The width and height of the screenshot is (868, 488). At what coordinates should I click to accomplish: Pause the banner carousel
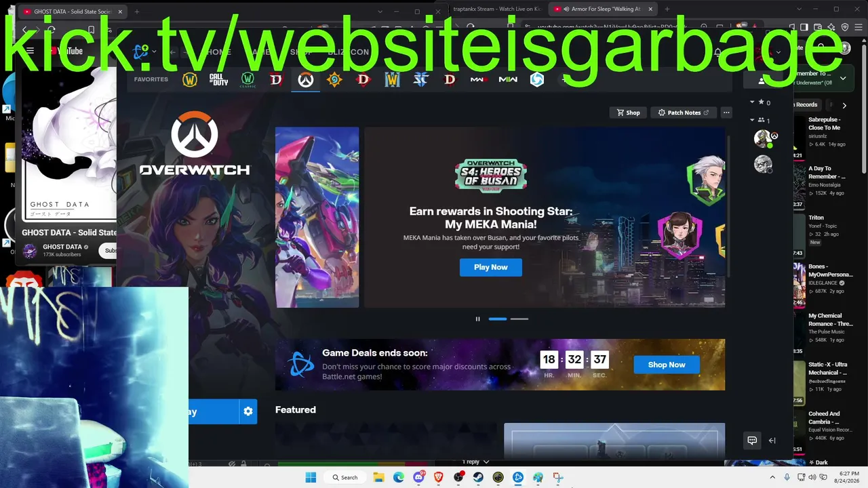tap(477, 319)
